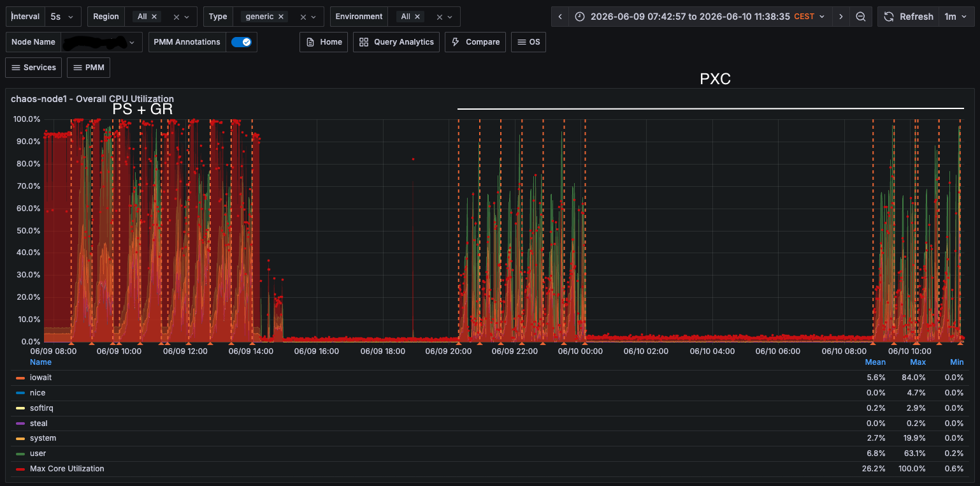
Task: Remove the 'All' tag in Region filter
Action: tap(154, 17)
